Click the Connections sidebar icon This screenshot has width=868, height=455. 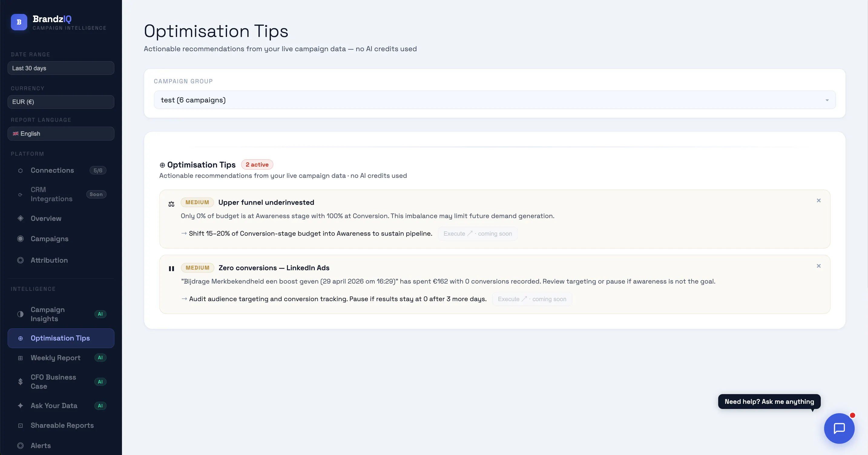pyautogui.click(x=20, y=171)
